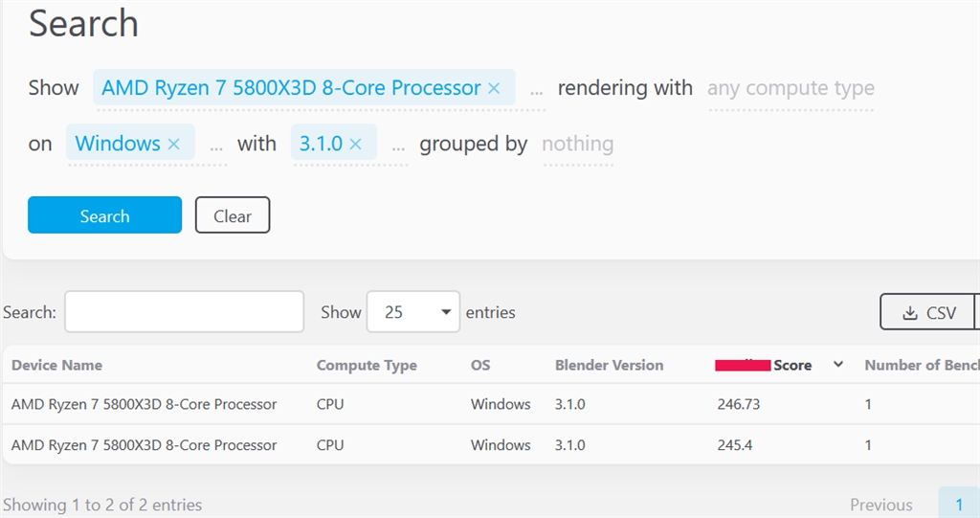Screen dimensions: 980x518
Task: Sort by Device Name column header
Action: (56, 365)
